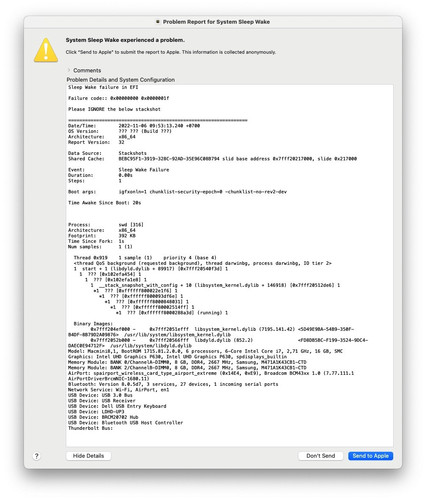Click Hide Details button
This screenshot has height=500, width=426.
(x=88, y=456)
